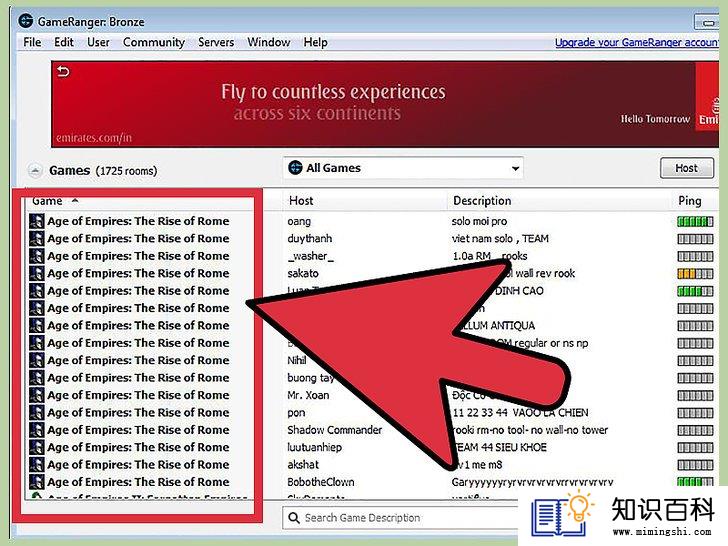Click the window restore button in title bar
The width and height of the screenshot is (728, 546).
click(x=708, y=21)
